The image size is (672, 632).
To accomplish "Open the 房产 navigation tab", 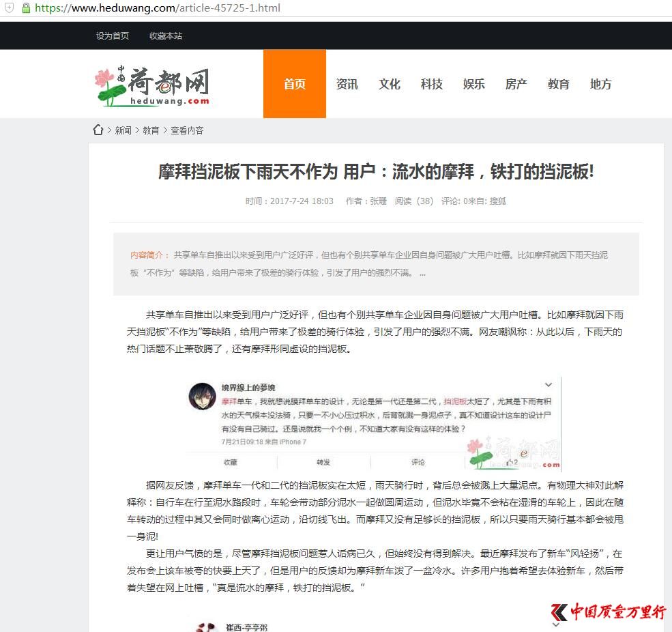I will click(516, 84).
